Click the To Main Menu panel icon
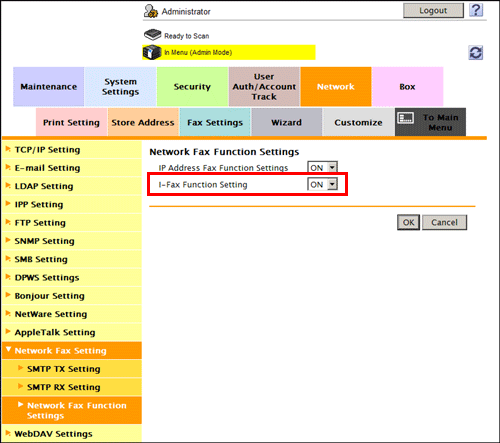This screenshot has height=443, width=500. 406,118
